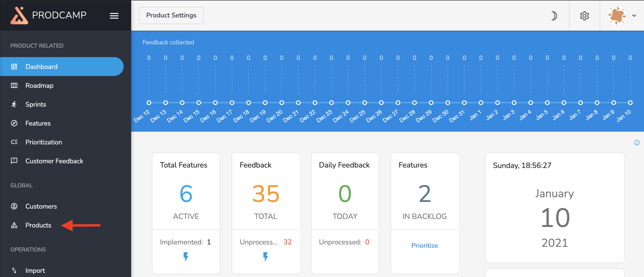Click Daily Feedback count 0
The height and width of the screenshot is (277, 644).
tap(345, 194)
